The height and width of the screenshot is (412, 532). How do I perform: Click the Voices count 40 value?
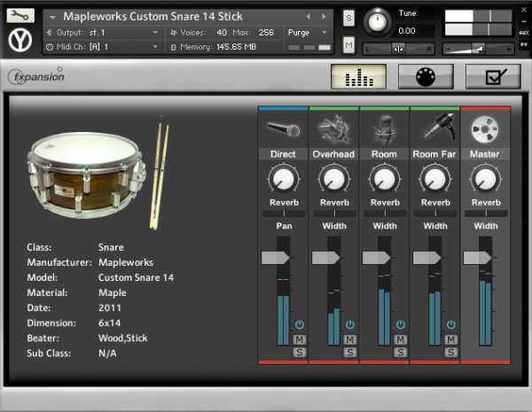222,33
